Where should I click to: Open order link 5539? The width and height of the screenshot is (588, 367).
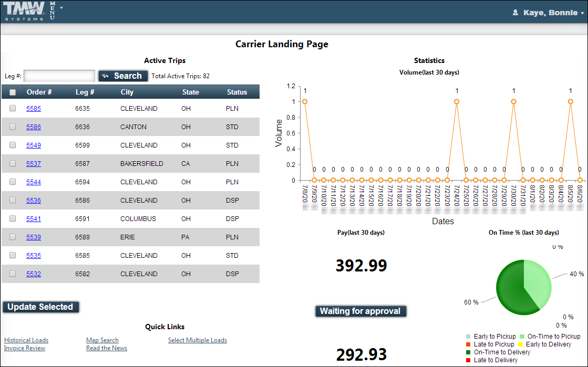tap(34, 237)
